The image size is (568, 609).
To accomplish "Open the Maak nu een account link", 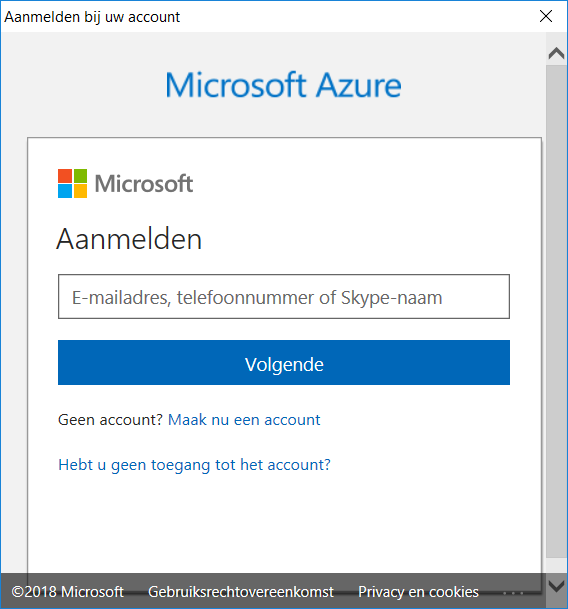I will [x=244, y=420].
